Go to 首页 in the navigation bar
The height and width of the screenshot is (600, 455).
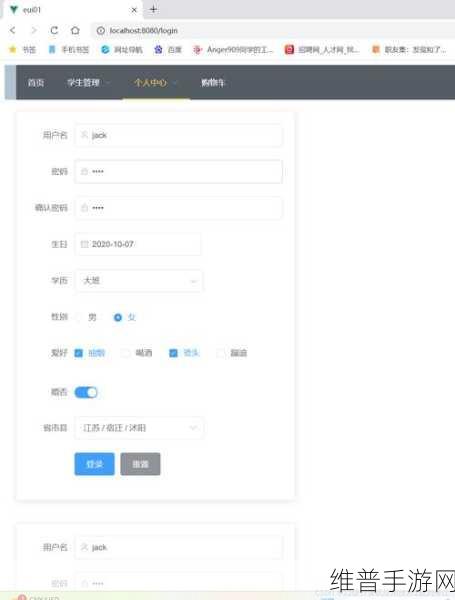coord(36,82)
